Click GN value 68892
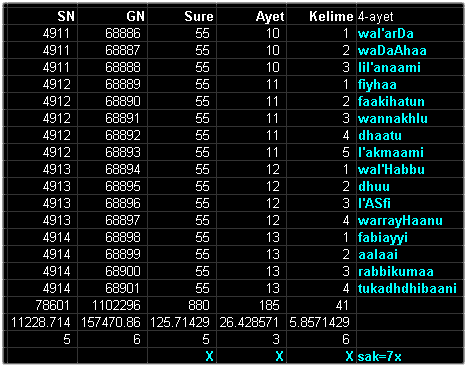467x367 pixels. pyautogui.click(x=123, y=135)
